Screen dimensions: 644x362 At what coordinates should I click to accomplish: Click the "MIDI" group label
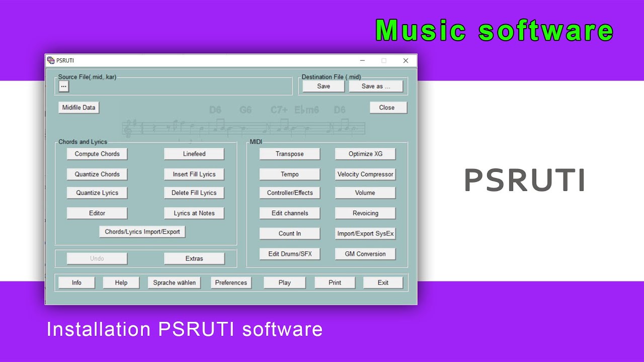[x=256, y=142]
